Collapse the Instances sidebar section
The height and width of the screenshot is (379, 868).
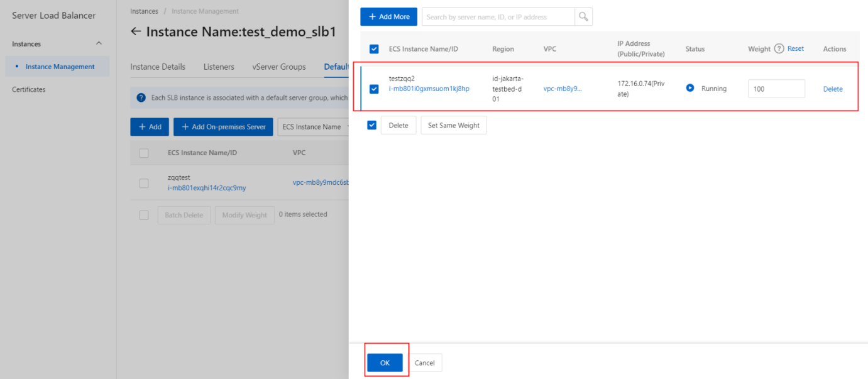pos(99,43)
